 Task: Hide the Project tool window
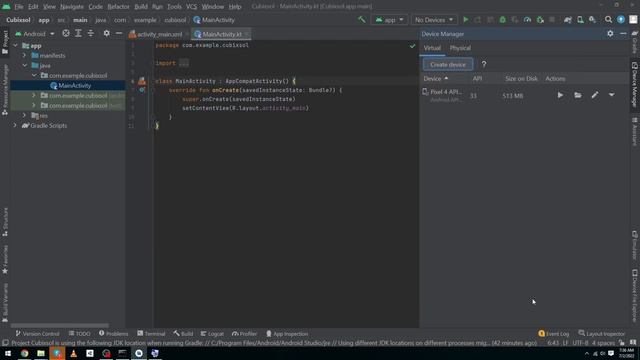(119, 33)
